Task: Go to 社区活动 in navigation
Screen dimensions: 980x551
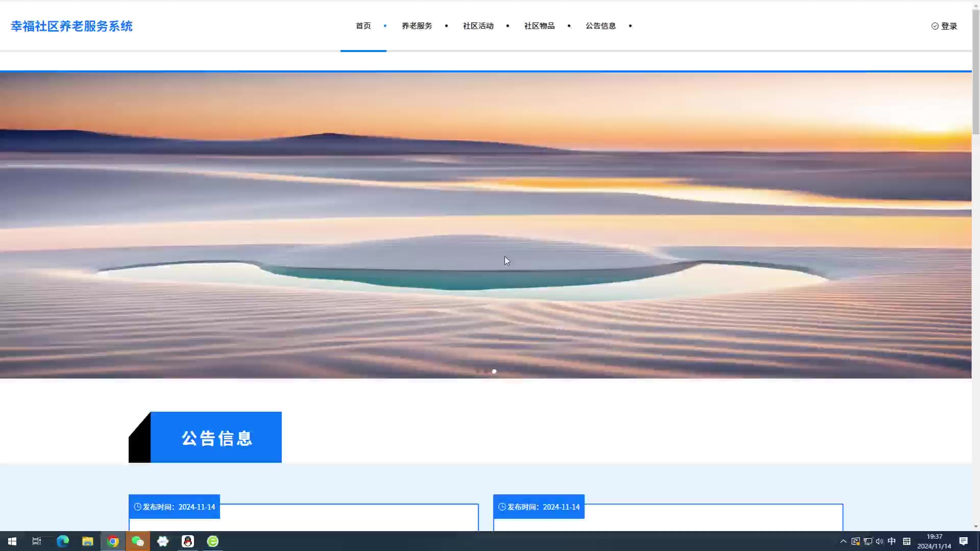Action: point(478,26)
